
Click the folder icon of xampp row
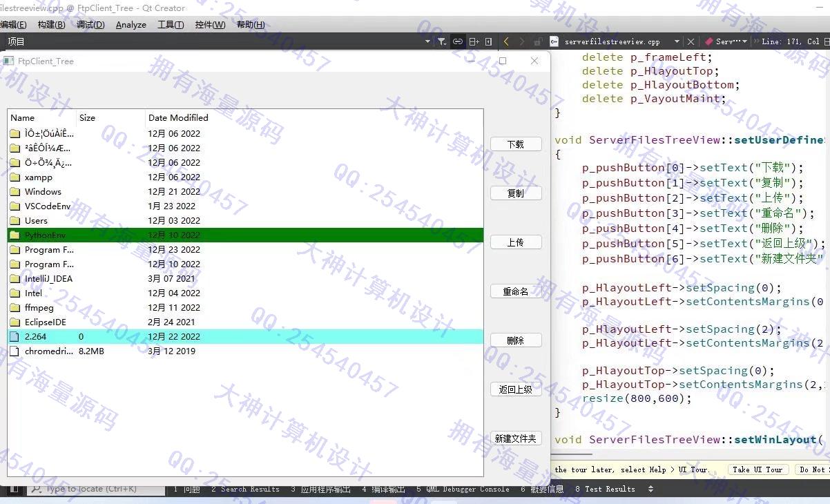(15, 177)
